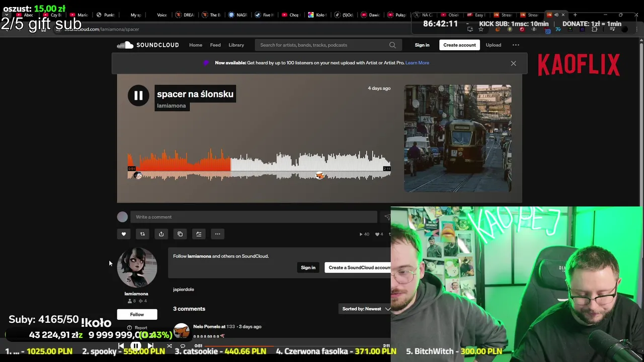This screenshot has height=362, width=644.
Task: Dismiss the Now available banner
Action: tap(513, 63)
